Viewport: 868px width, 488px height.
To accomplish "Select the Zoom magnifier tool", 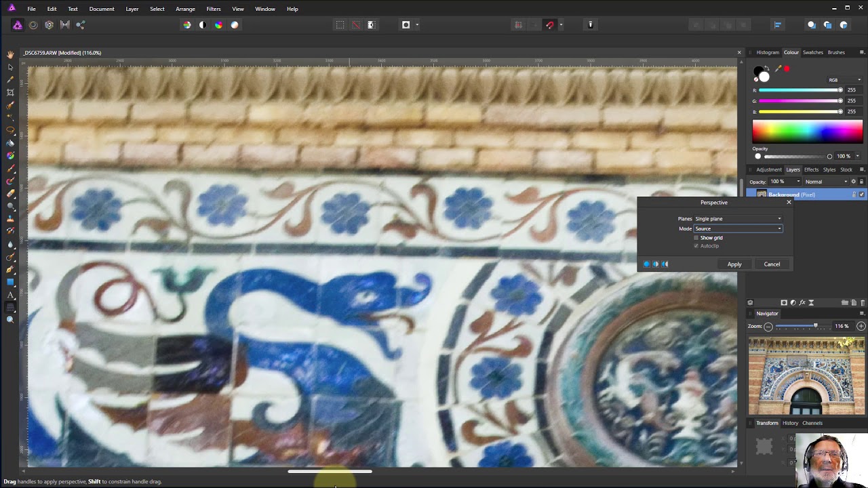I will coord(10,319).
